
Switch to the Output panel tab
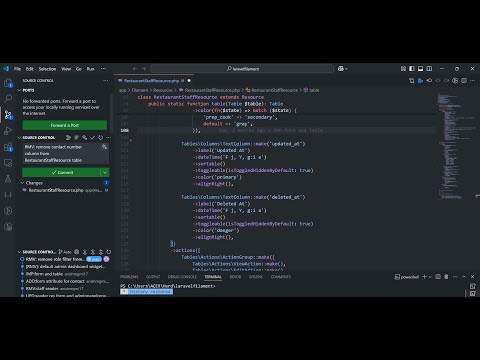153,277
